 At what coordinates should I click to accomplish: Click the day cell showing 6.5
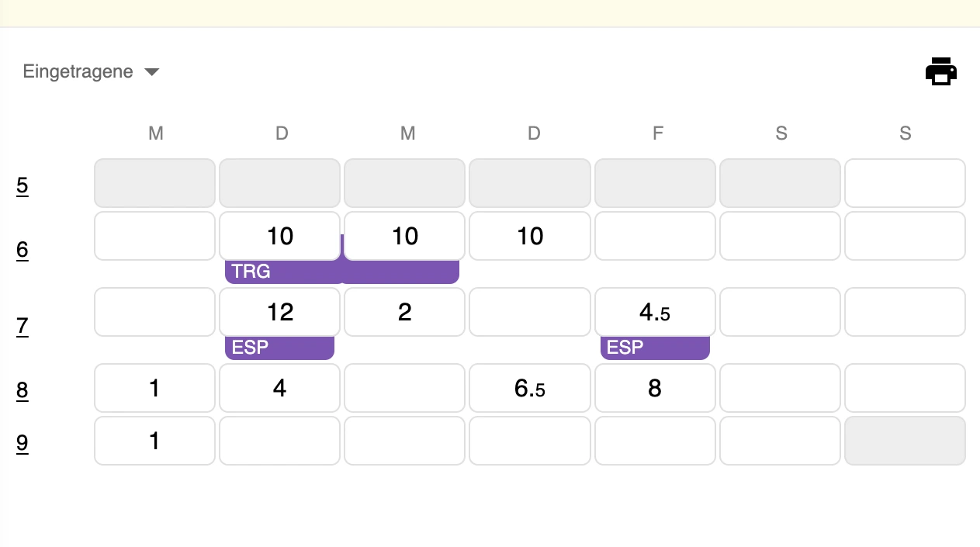(530, 388)
